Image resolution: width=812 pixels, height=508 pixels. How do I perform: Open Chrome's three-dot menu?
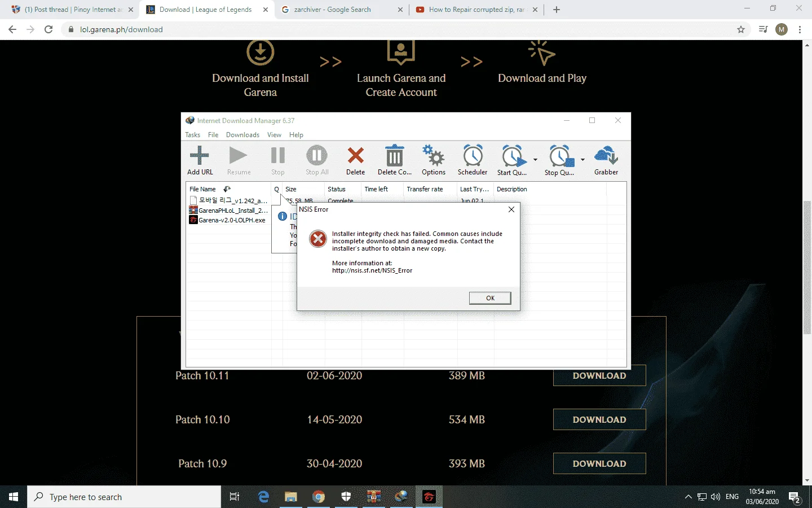point(800,29)
